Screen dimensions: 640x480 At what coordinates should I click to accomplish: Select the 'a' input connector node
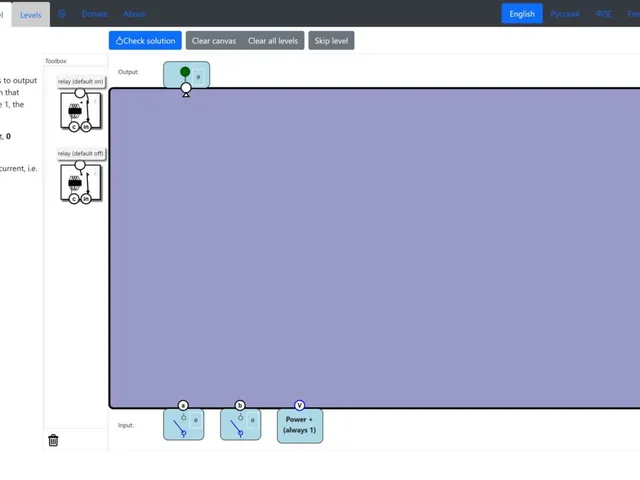[x=183, y=405]
